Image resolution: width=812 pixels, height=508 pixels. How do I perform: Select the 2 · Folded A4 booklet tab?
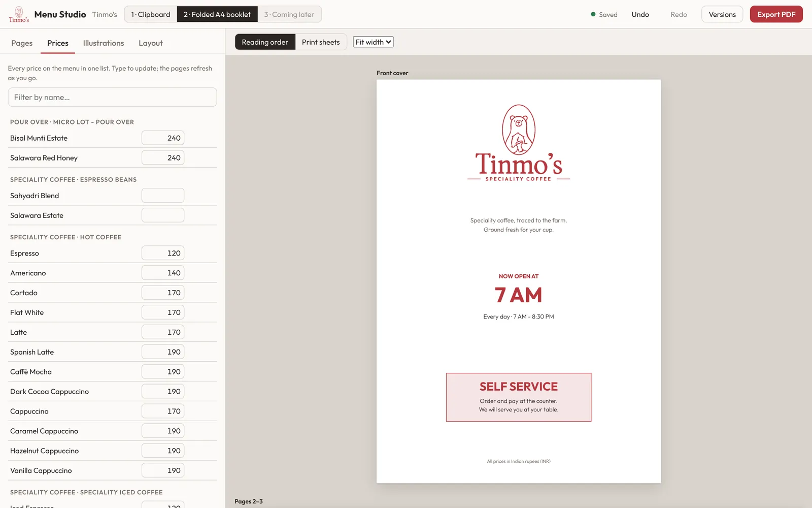(217, 14)
